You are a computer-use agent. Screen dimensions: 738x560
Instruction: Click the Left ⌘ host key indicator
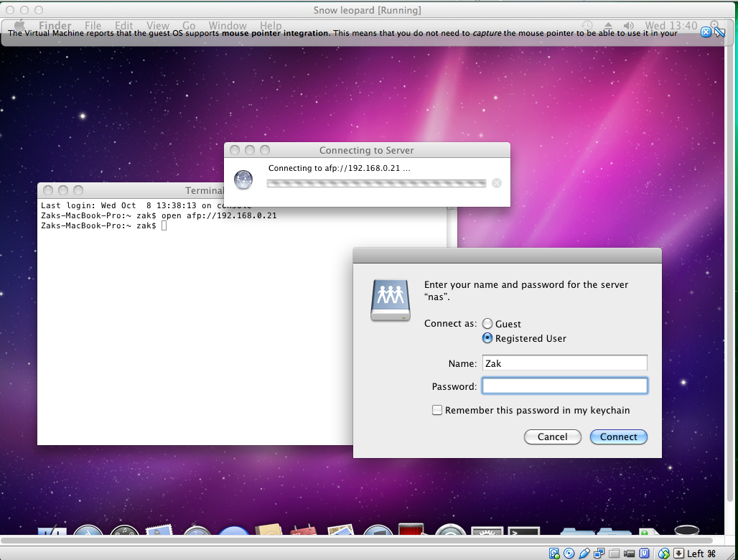click(x=701, y=554)
